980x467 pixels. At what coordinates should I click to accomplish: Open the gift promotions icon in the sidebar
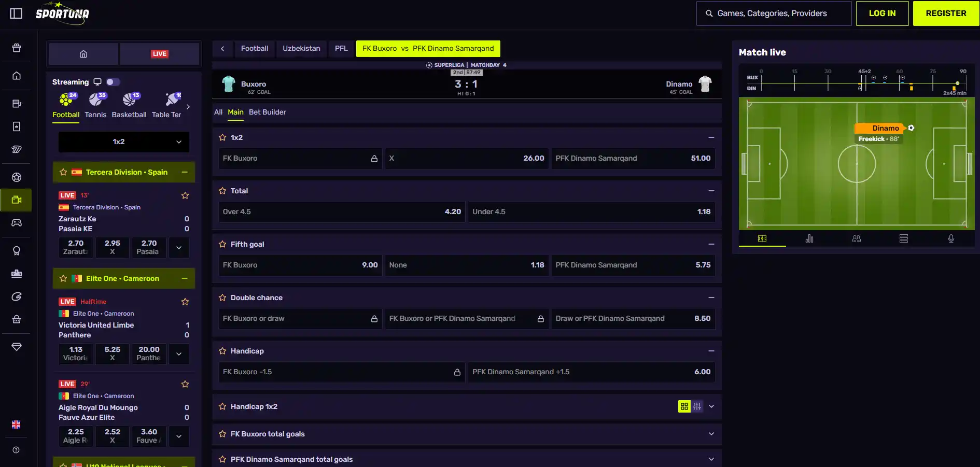click(x=17, y=48)
